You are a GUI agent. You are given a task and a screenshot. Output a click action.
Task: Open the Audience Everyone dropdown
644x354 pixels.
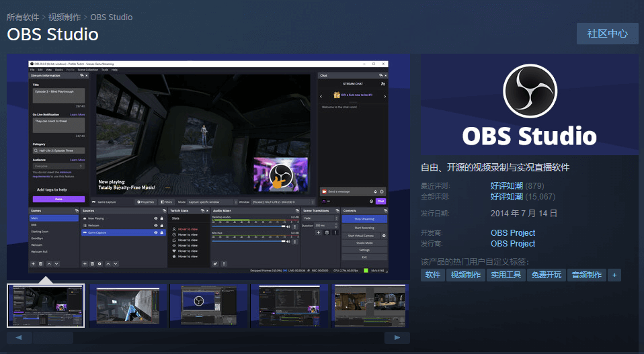58,166
